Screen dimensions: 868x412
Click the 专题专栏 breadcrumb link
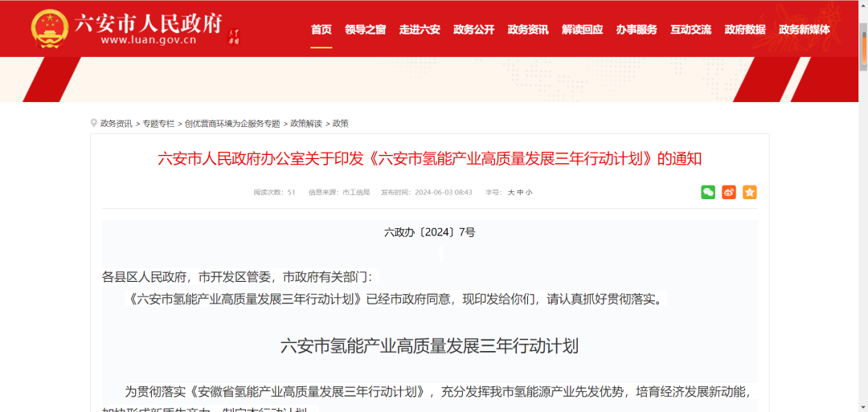point(158,124)
